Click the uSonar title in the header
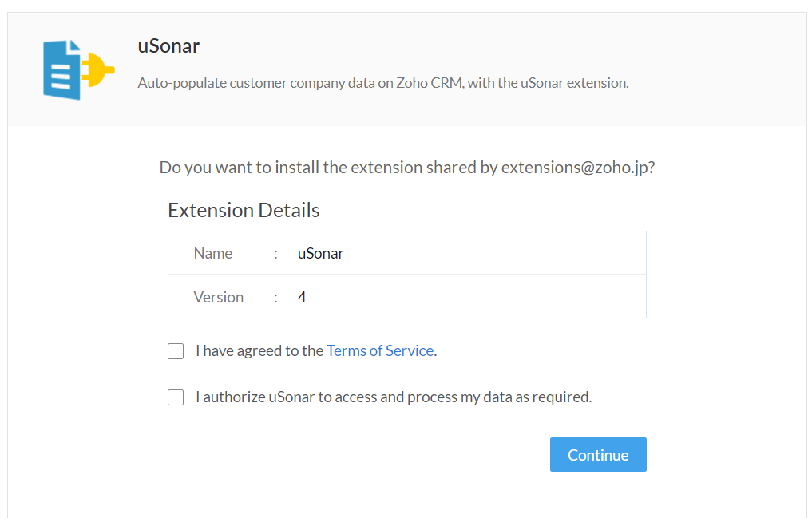 [x=168, y=45]
